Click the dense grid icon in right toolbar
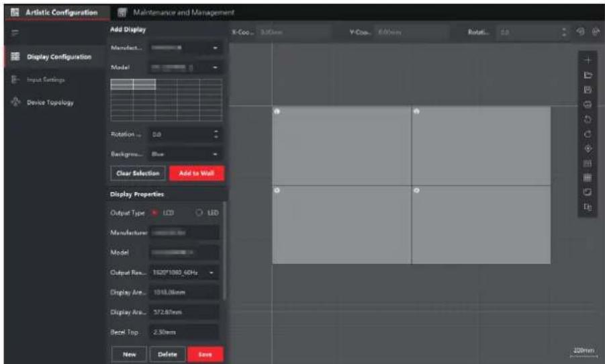Screen dimensions: 605x364 coord(588,178)
